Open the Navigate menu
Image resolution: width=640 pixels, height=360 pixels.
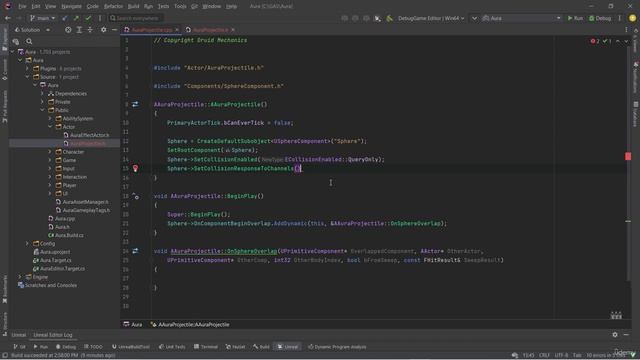pos(71,6)
